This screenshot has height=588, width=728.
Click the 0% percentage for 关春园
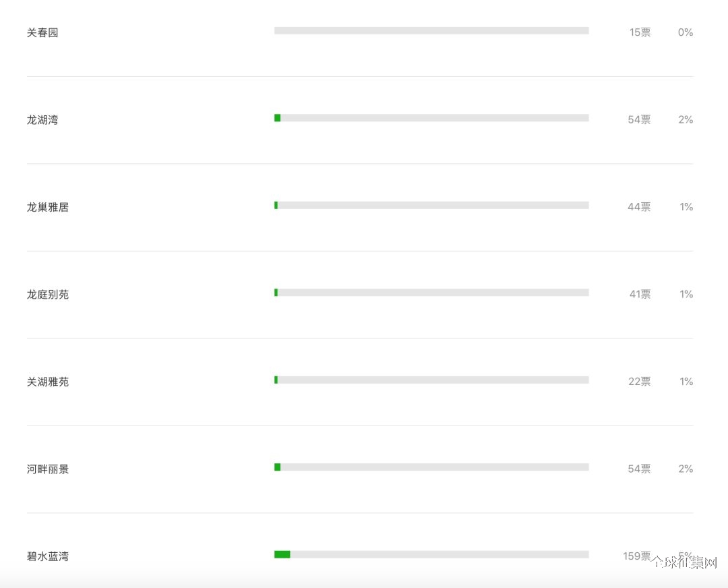pos(686,32)
